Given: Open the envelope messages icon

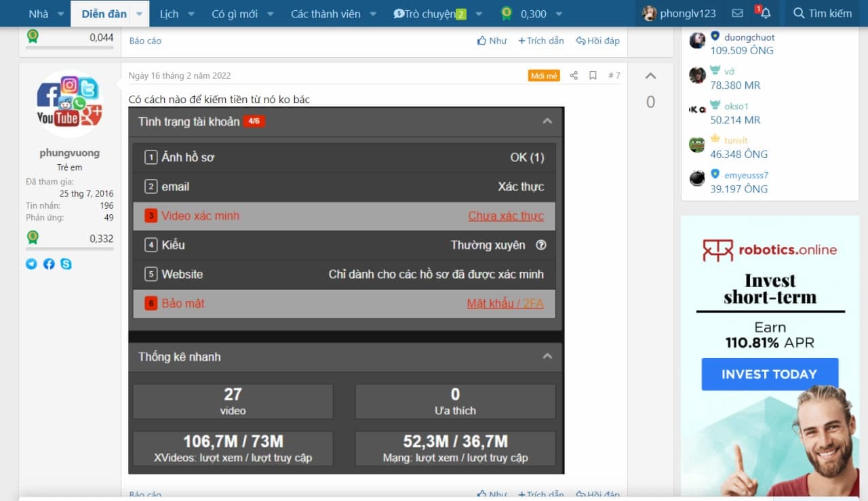Looking at the screenshot, I should pos(738,13).
